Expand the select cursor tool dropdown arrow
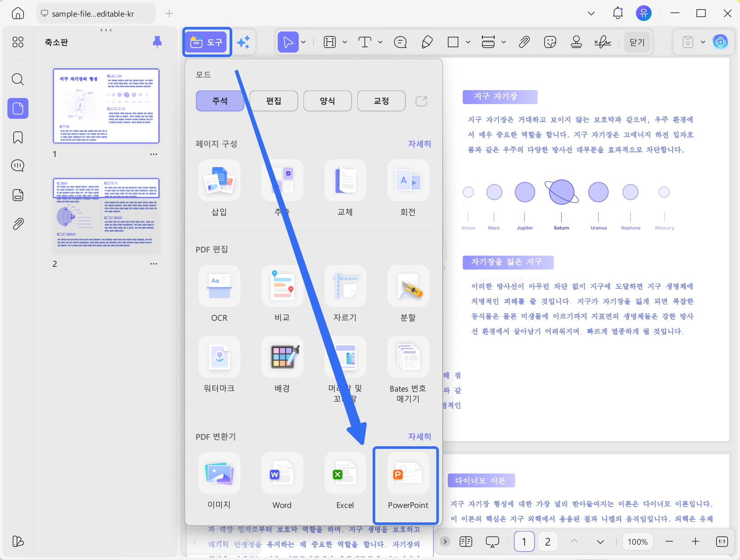Viewport: 740px width, 560px height. (x=304, y=42)
